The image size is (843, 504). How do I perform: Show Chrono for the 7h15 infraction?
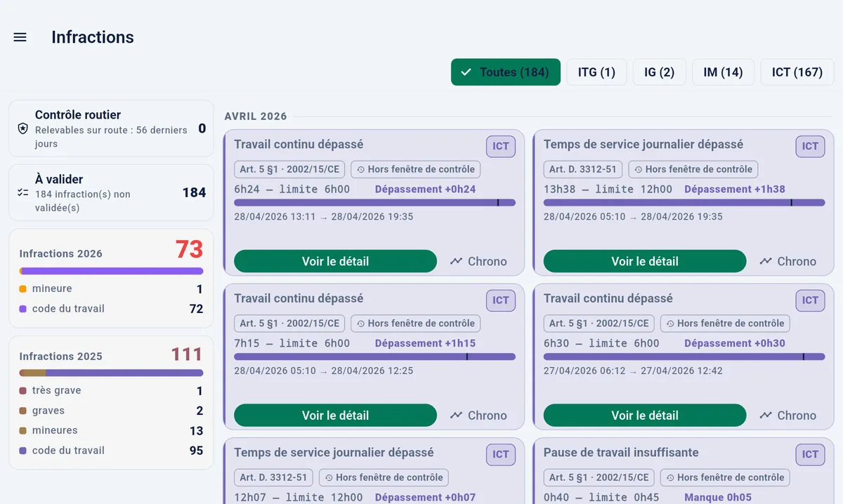pos(479,416)
